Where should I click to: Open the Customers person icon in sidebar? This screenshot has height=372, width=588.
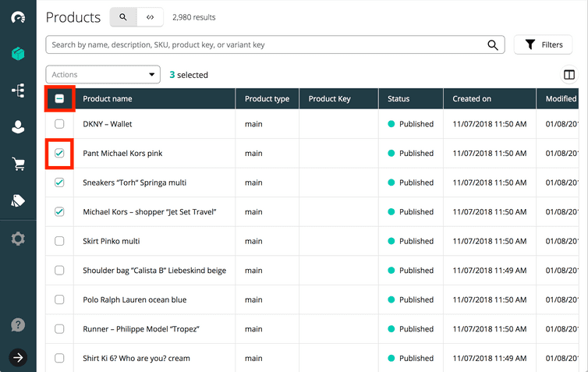coord(18,127)
